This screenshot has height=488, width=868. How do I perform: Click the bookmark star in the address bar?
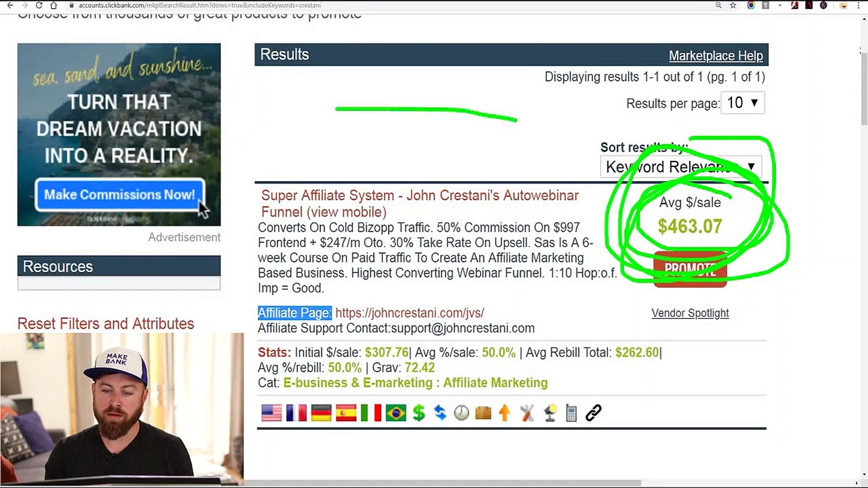733,5
